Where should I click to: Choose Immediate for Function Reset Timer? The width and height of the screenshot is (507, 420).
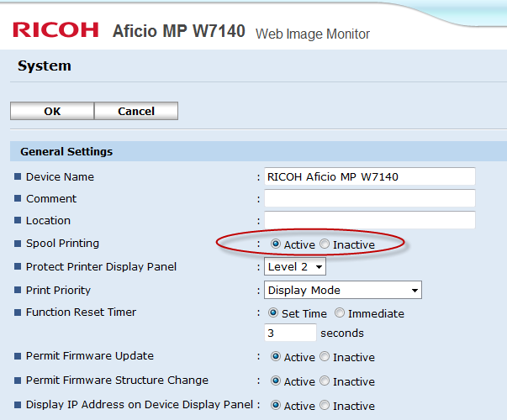coord(340,313)
